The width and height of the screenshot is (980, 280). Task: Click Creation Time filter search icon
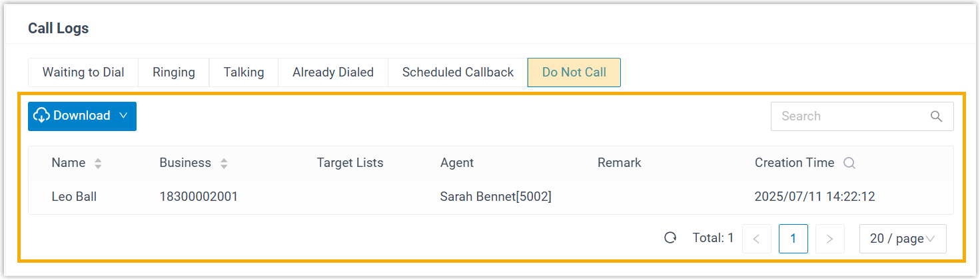[849, 163]
